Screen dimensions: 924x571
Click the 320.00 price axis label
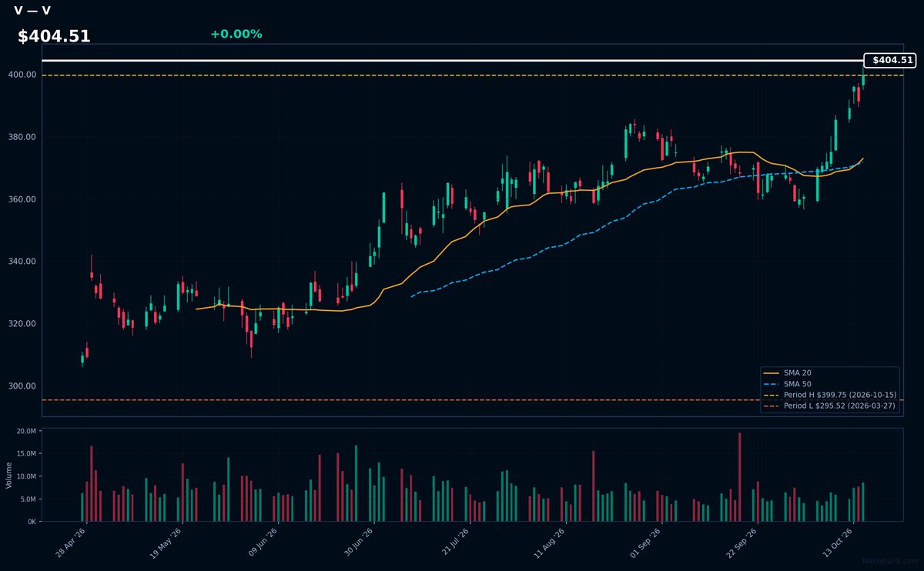(x=23, y=324)
